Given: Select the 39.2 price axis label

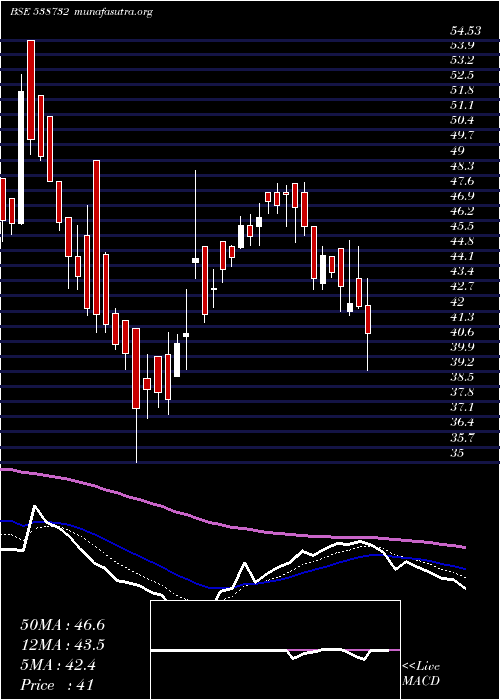Looking at the screenshot, I should [462, 362].
